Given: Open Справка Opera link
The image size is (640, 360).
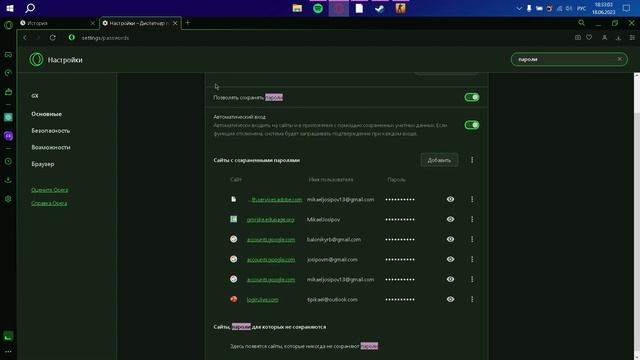Looking at the screenshot, I should coord(49,203).
